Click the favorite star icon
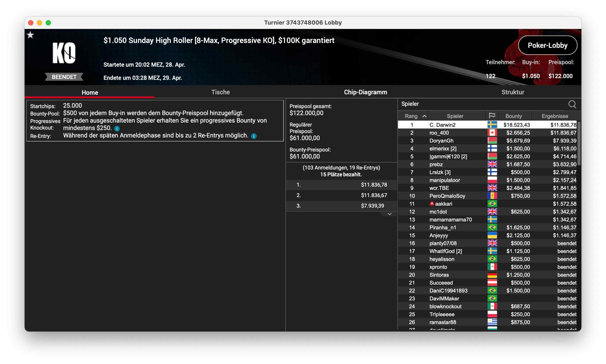 pyautogui.click(x=30, y=35)
